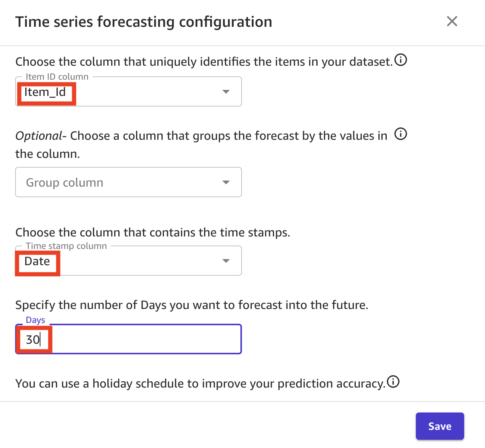Save the forecasting configuration
This screenshot has height=448, width=485.
tap(440, 426)
